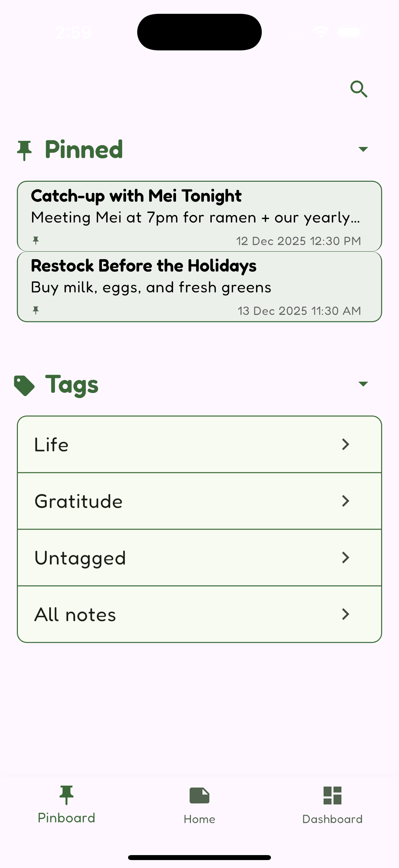Viewport: 399px width, 868px height.
Task: Tap the Dashboard grid icon in bottom bar
Action: click(332, 795)
